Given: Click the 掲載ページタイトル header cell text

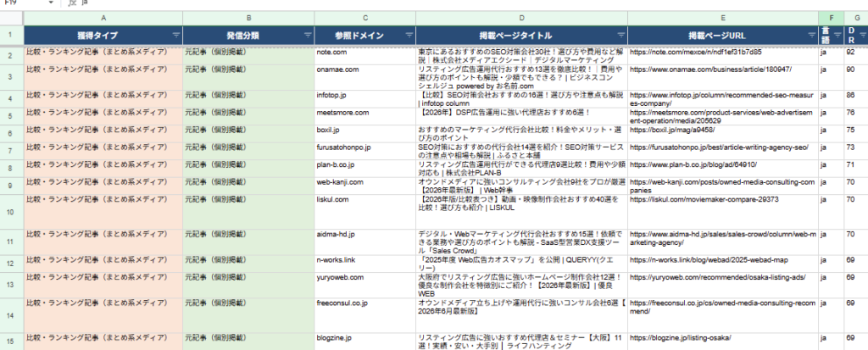Looking at the screenshot, I should [x=515, y=36].
